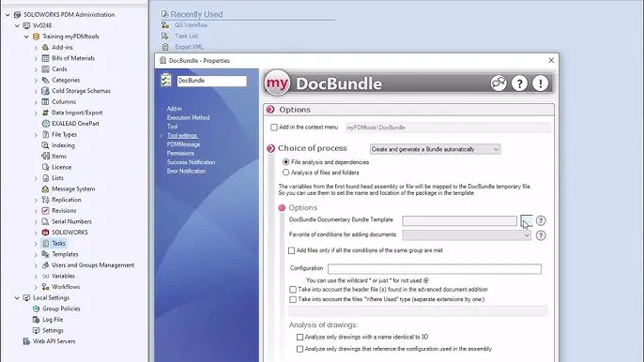Open QS Workflow from Recently Used
Image resolution: width=644 pixels, height=362 pixels.
[x=191, y=25]
